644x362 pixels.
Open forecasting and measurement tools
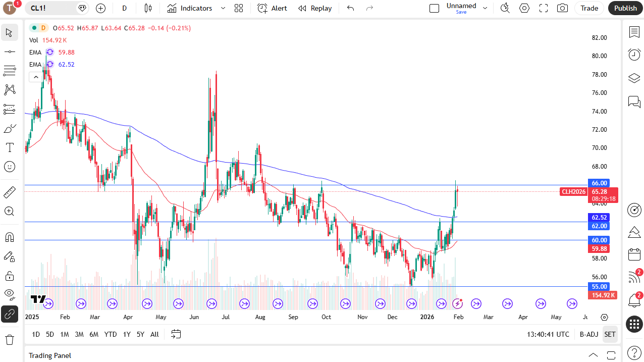pos(9,109)
